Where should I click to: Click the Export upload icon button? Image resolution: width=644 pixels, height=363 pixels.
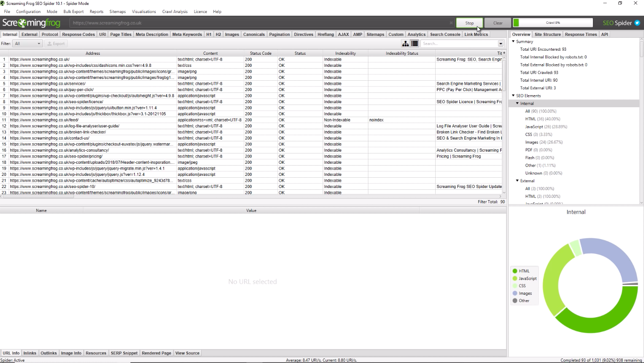pyautogui.click(x=56, y=44)
